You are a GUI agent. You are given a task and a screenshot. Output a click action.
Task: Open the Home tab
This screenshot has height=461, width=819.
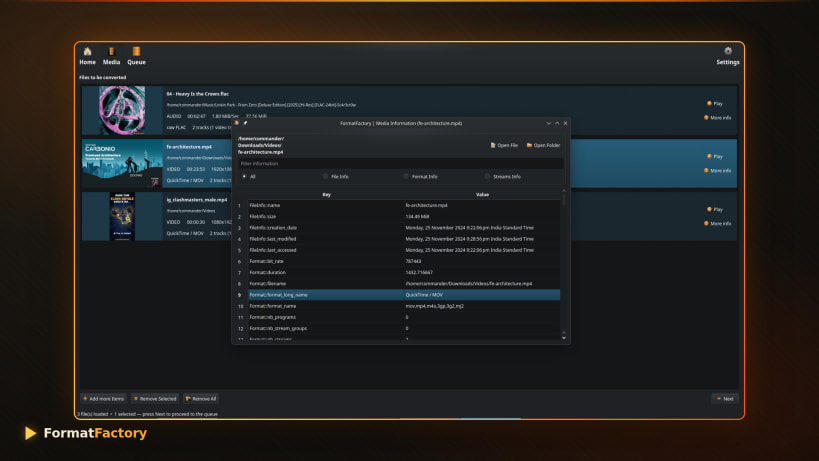tap(87, 56)
